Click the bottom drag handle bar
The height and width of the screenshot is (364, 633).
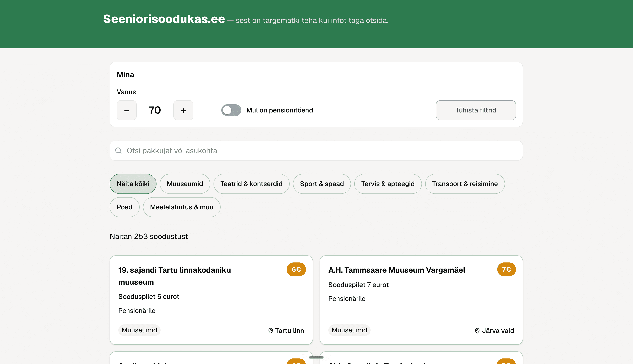(316, 357)
